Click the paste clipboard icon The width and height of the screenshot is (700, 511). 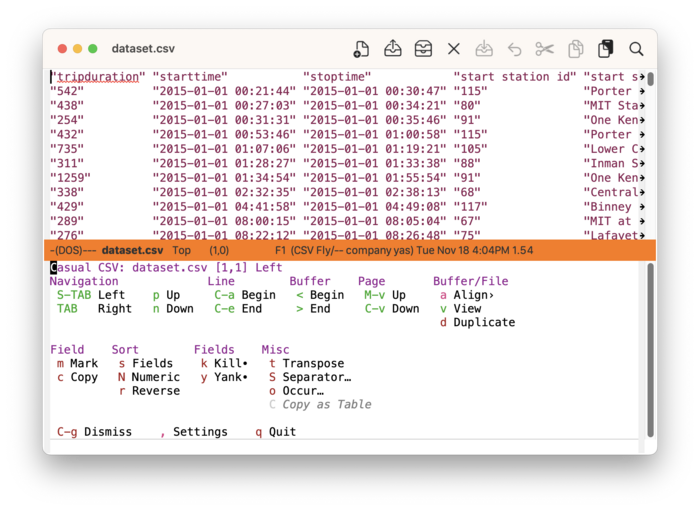[x=605, y=49]
